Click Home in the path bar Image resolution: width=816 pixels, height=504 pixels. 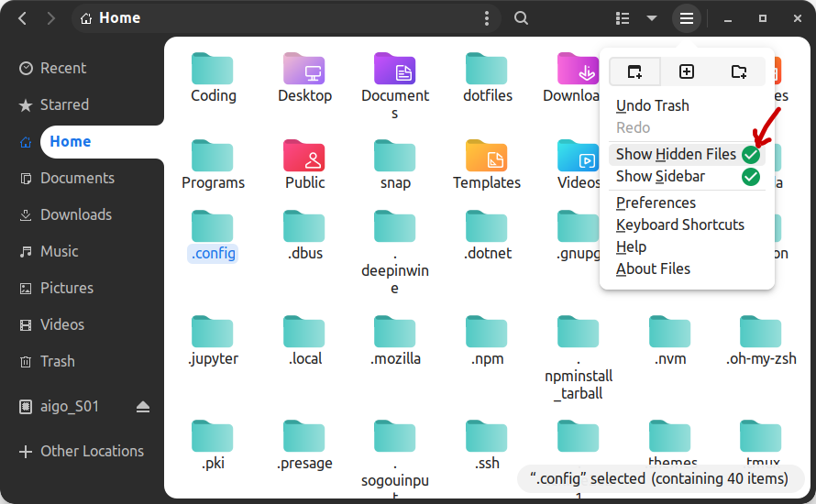(x=110, y=18)
